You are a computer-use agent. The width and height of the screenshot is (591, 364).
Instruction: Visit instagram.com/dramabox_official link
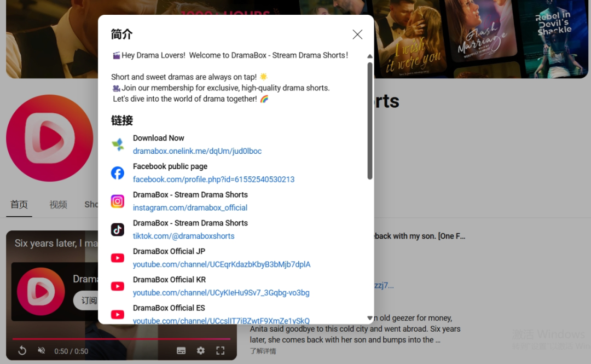coord(190,207)
